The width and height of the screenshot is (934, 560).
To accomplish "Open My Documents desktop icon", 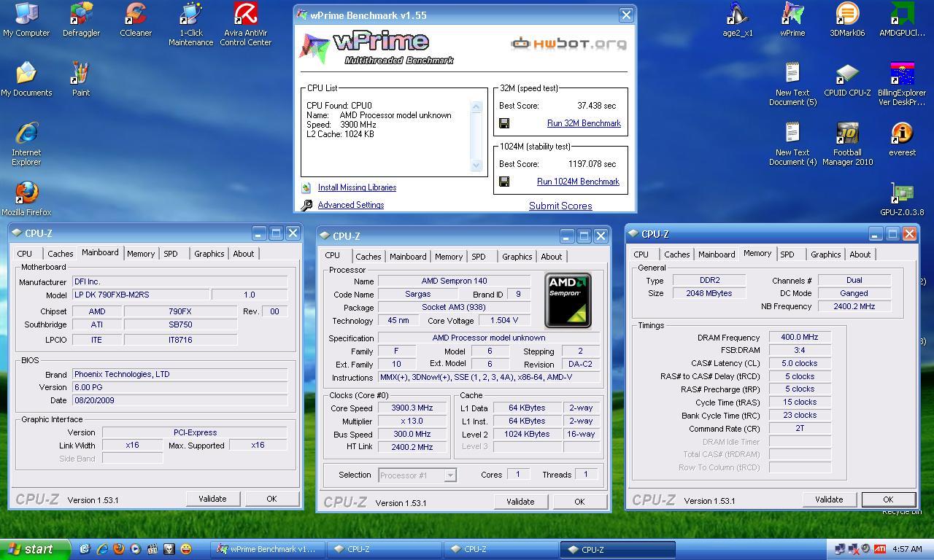I will click(x=26, y=79).
